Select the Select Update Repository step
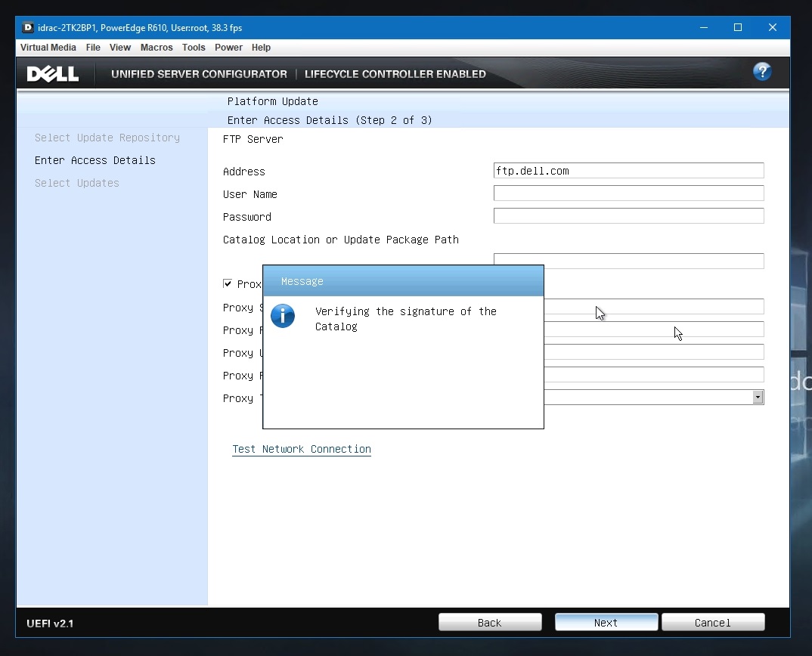 [x=107, y=138]
